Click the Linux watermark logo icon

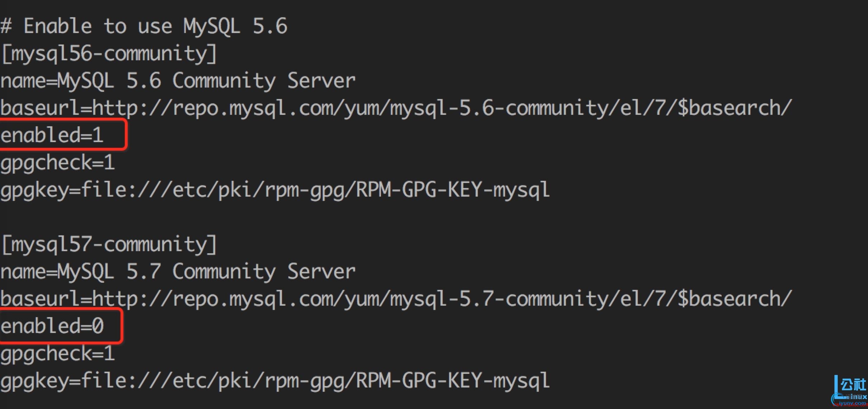tap(849, 390)
